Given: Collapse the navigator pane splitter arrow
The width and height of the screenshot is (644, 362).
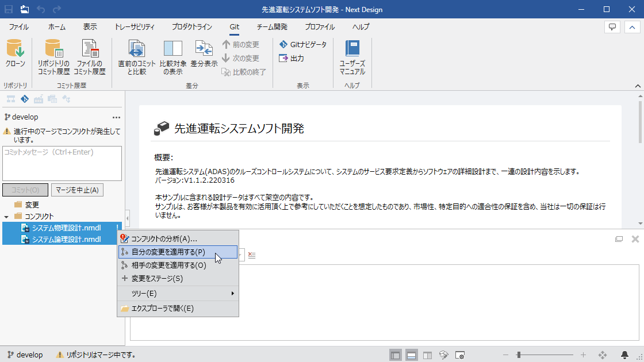Looking at the screenshot, I should 127,218.
